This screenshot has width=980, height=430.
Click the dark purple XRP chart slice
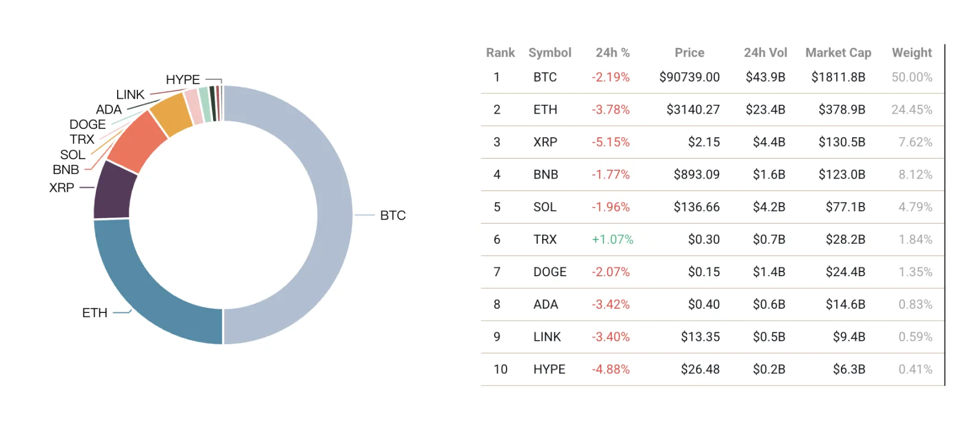click(x=112, y=190)
